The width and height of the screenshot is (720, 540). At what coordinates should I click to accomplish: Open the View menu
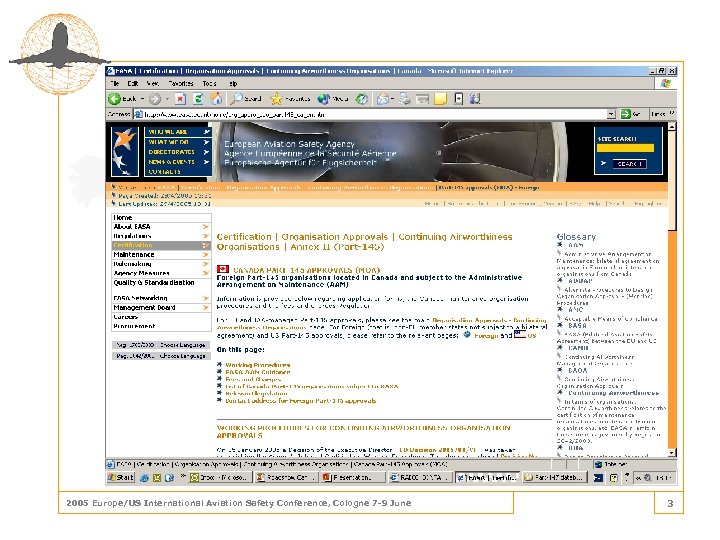pyautogui.click(x=152, y=84)
